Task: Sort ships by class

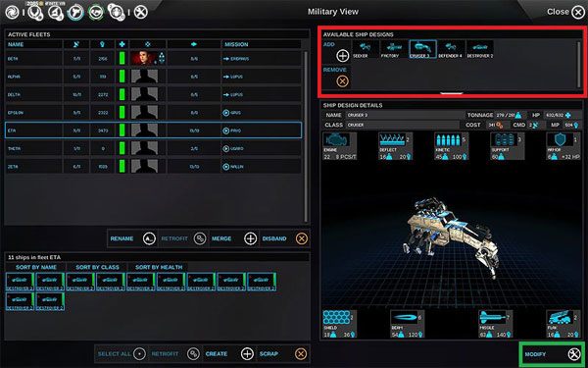Action: 97,267
